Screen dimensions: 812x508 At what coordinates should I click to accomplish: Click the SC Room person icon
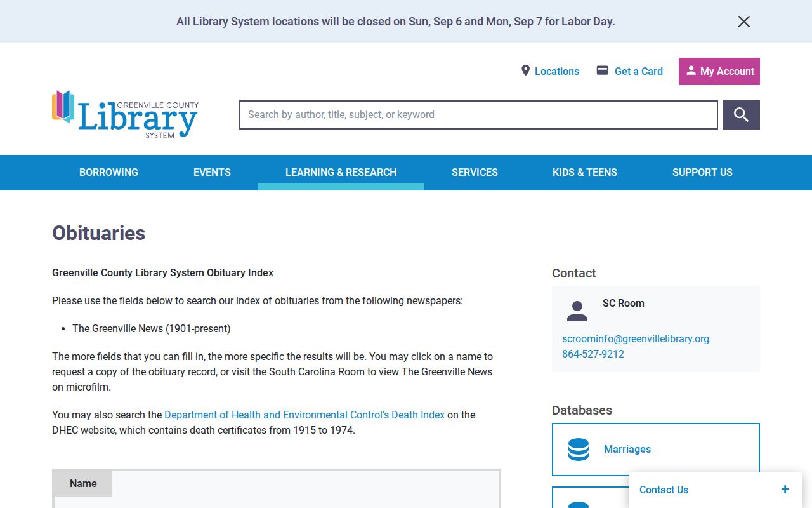click(x=577, y=311)
